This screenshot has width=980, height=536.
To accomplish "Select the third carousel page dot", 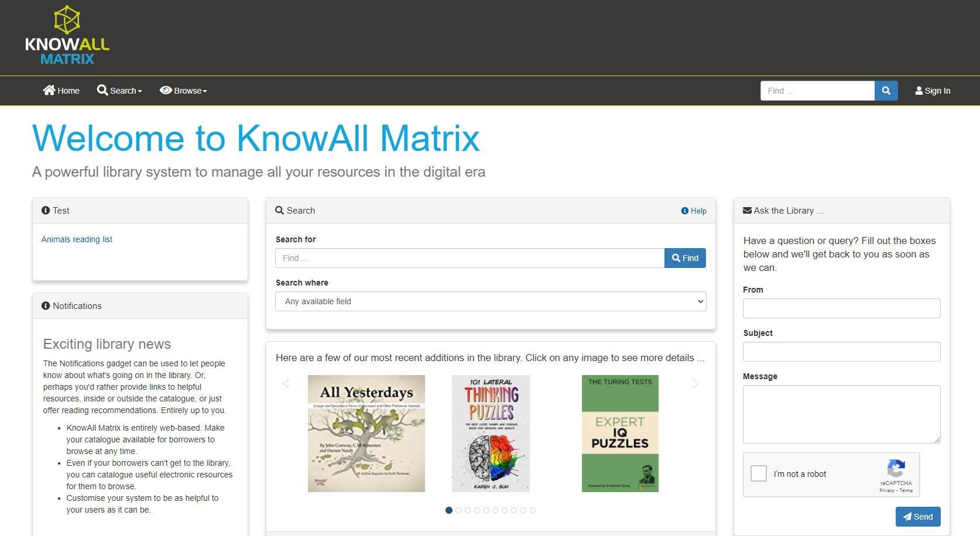I will 468,510.
